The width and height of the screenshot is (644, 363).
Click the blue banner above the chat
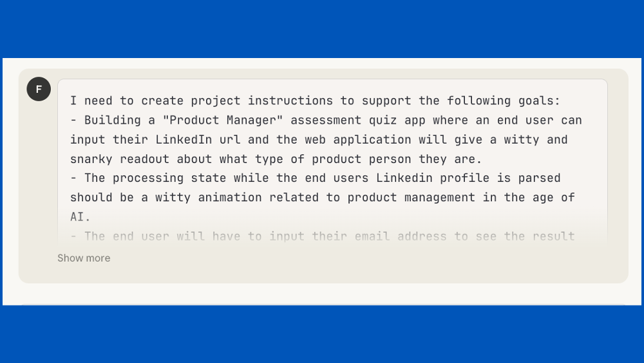[322, 29]
